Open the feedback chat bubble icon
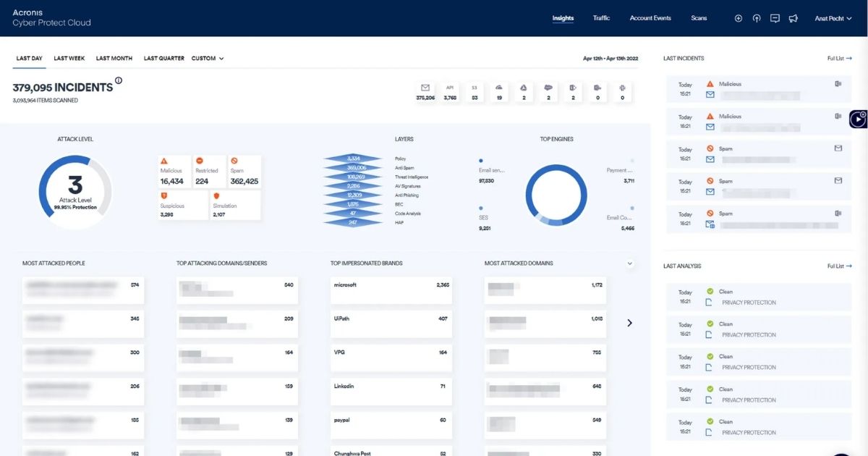 775,19
